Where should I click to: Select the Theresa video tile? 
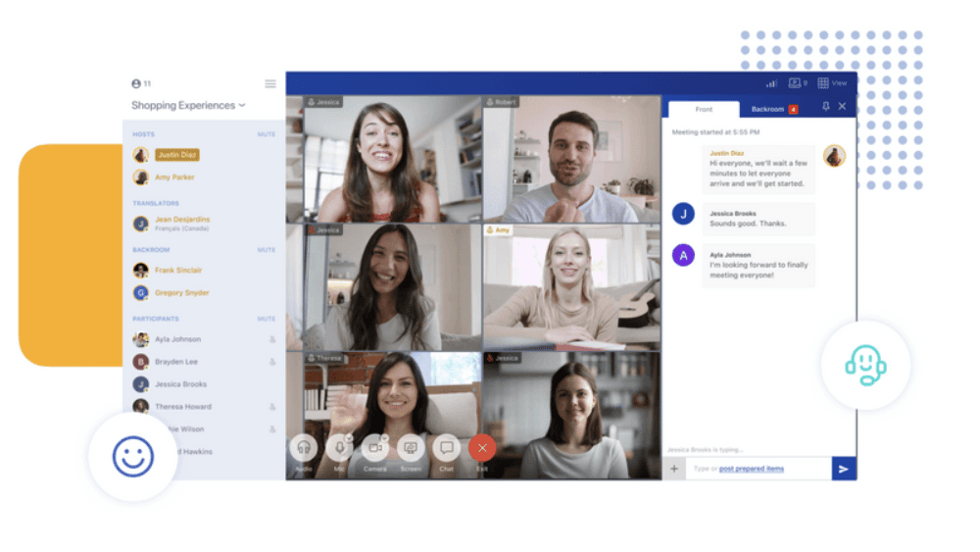[393, 416]
